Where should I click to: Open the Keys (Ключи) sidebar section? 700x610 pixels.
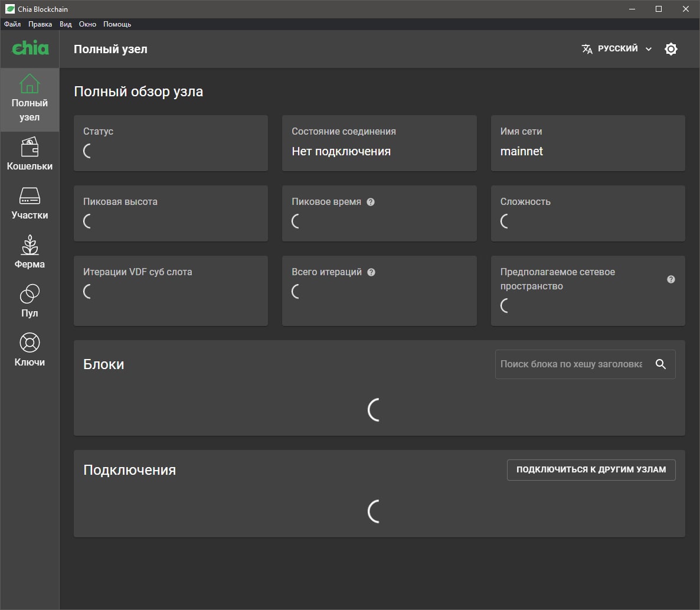pos(30,351)
